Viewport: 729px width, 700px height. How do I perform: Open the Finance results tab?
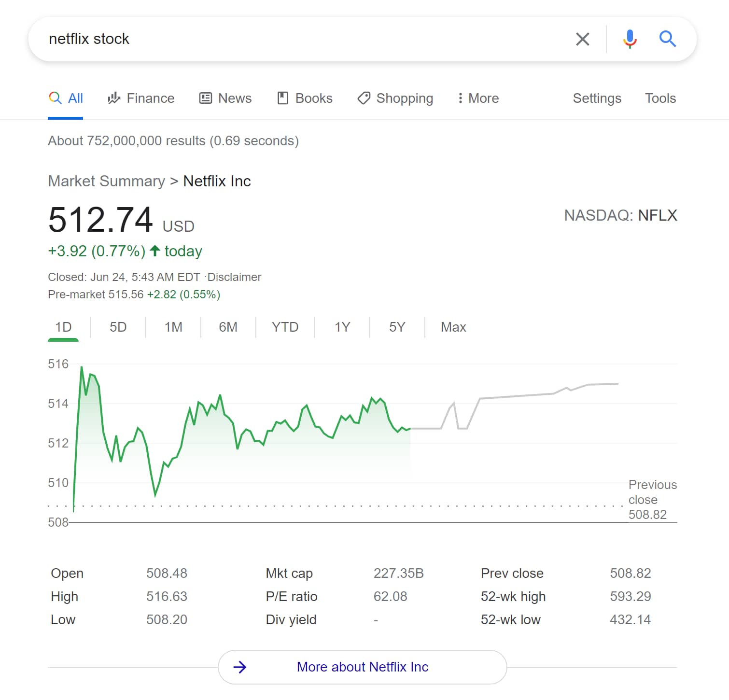[x=141, y=98]
